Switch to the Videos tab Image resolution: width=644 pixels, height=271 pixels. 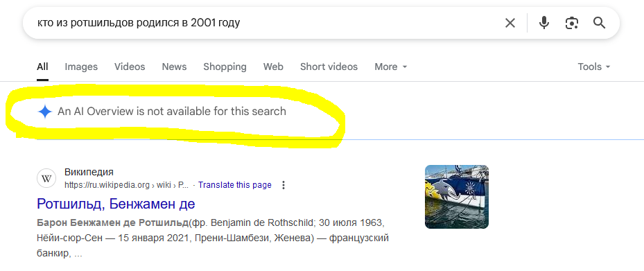pos(130,67)
